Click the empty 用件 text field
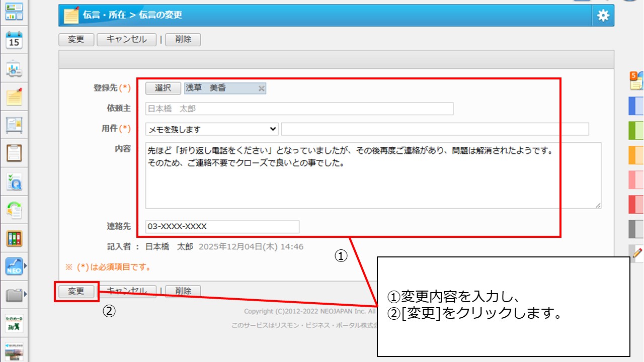The image size is (644, 362). (435, 129)
